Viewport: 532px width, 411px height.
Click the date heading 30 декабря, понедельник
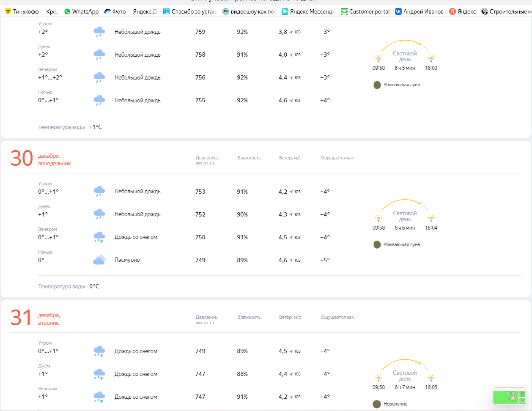[x=41, y=159]
